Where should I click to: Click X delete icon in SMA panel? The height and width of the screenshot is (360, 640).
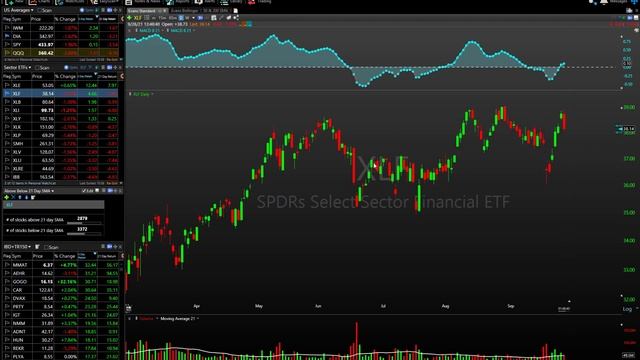tap(13, 198)
